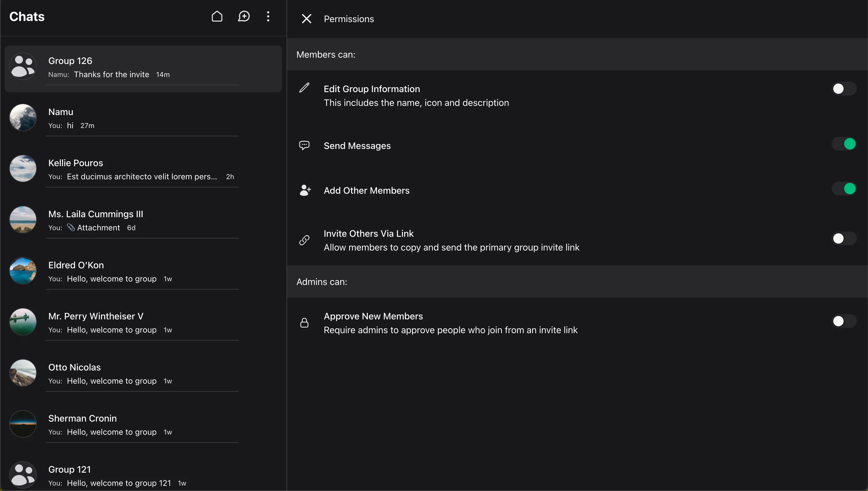Start a new chat with plus bubble icon

[x=243, y=16]
